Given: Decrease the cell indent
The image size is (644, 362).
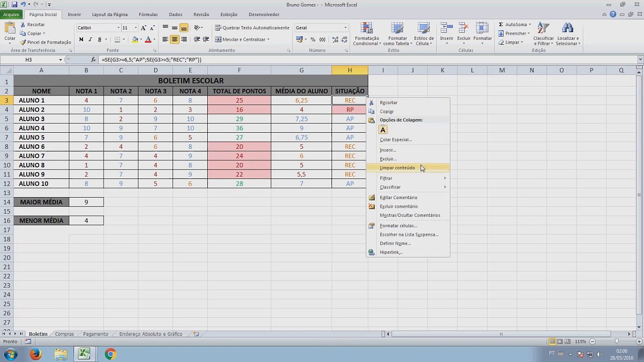Looking at the screenshot, I should (x=197, y=39).
